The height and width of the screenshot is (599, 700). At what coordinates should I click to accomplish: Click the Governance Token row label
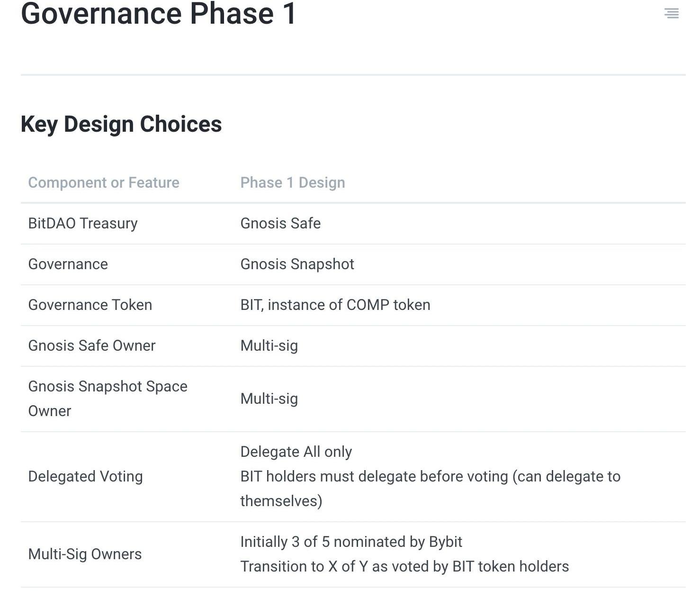[x=90, y=305]
